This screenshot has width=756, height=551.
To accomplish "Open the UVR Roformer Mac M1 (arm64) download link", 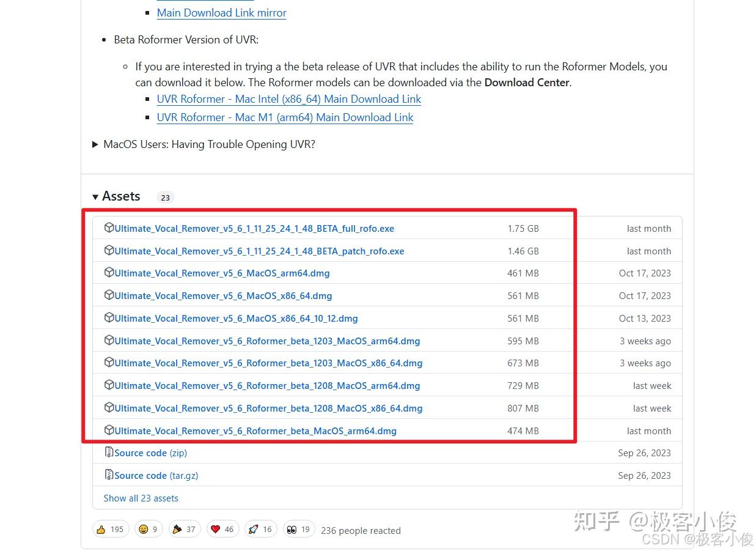I will tap(285, 117).
